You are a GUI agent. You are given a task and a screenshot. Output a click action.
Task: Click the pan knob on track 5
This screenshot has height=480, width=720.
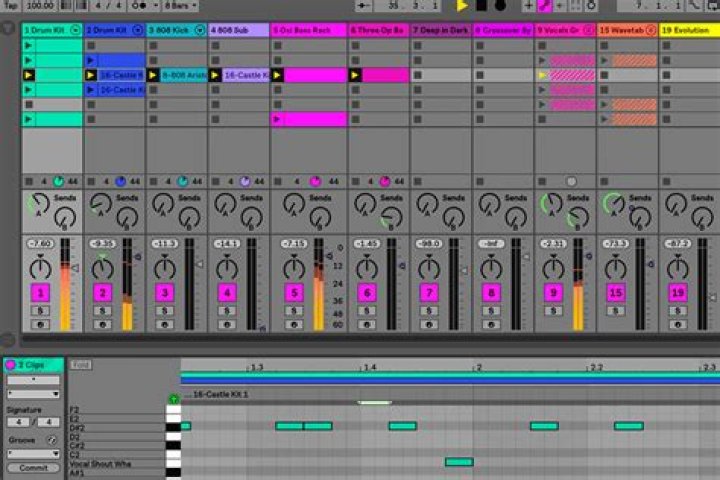pyautogui.click(x=294, y=267)
